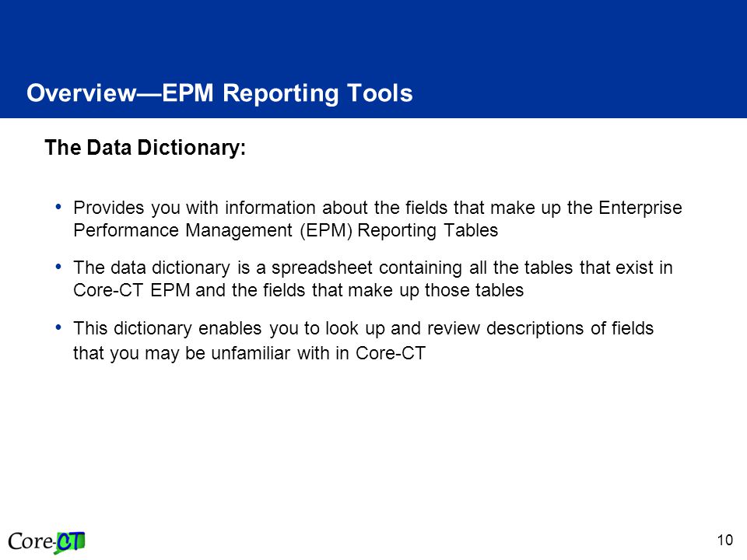Click the green CT emblem in logo
Viewport: 747px width, 560px height.
click(x=70, y=542)
